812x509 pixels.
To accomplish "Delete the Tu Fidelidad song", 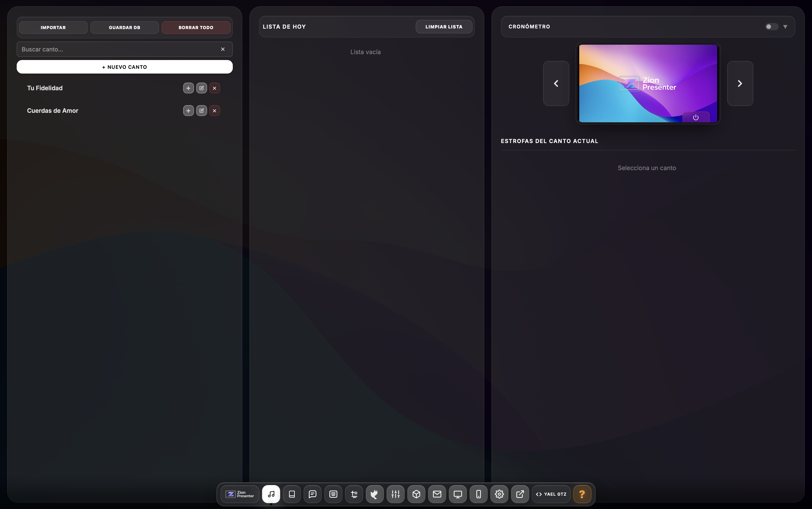I will 215,88.
